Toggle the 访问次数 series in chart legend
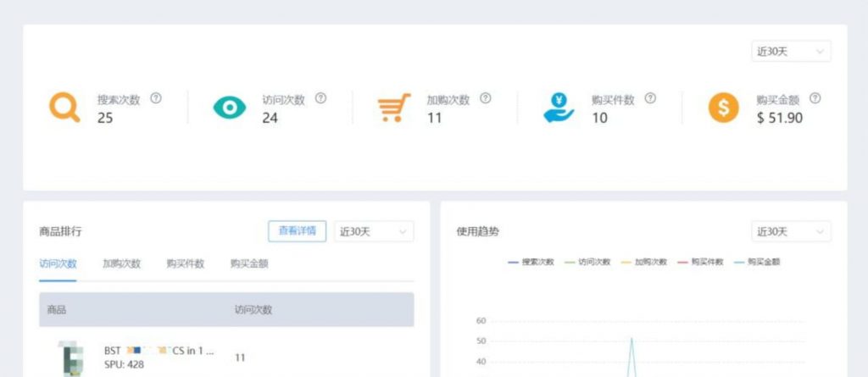The image size is (868, 377). click(x=587, y=262)
